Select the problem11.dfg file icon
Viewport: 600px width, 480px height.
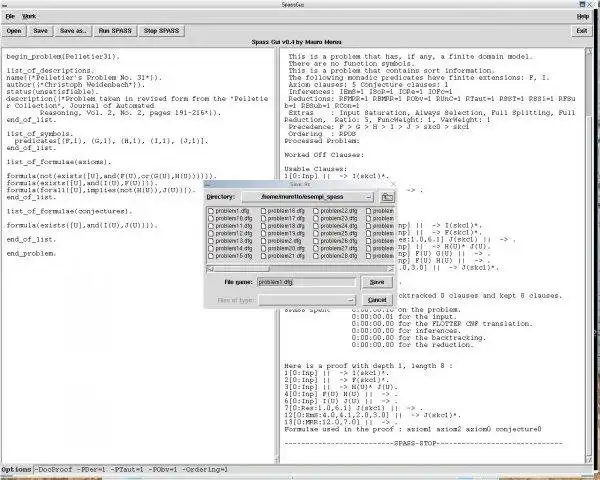click(211, 226)
